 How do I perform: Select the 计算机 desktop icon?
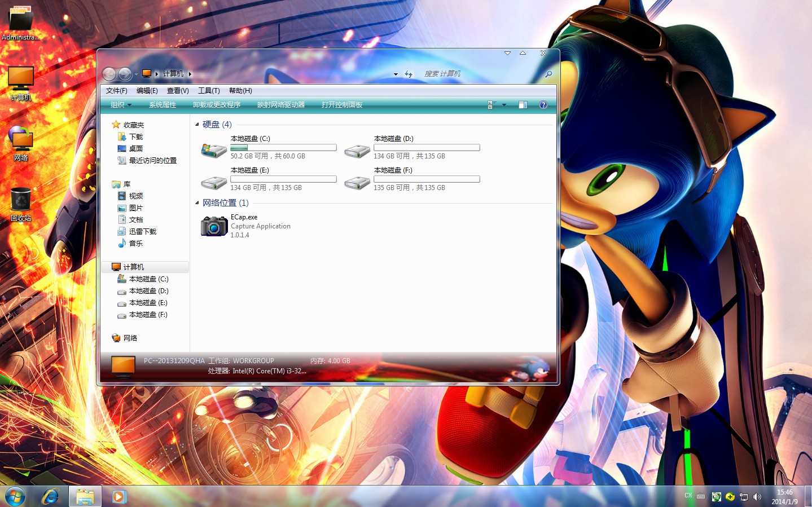[x=21, y=83]
